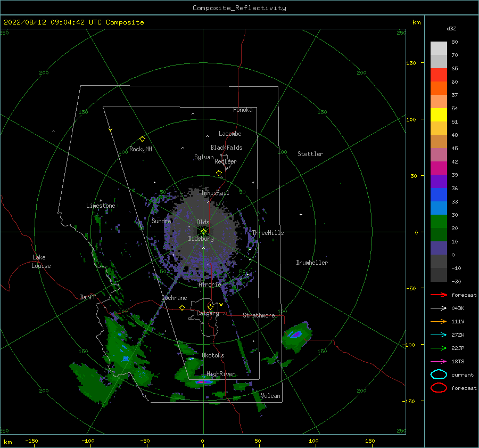Click the magenta 42 dBZ color swatch
The height and width of the screenshot is (448, 479).
(439, 168)
